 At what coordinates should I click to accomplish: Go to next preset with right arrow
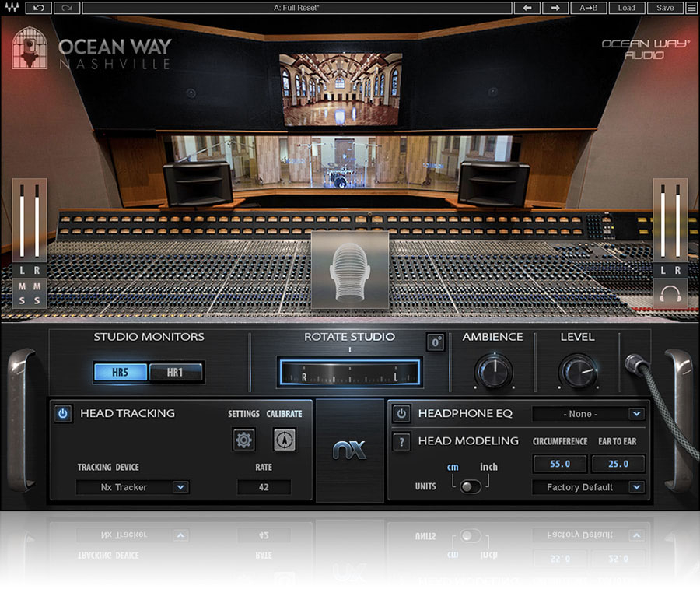(555, 8)
